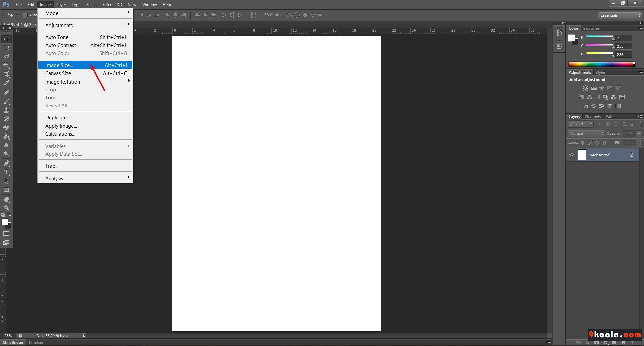Toggle lock transparent pixels
The width and height of the screenshot is (644, 346).
point(582,143)
